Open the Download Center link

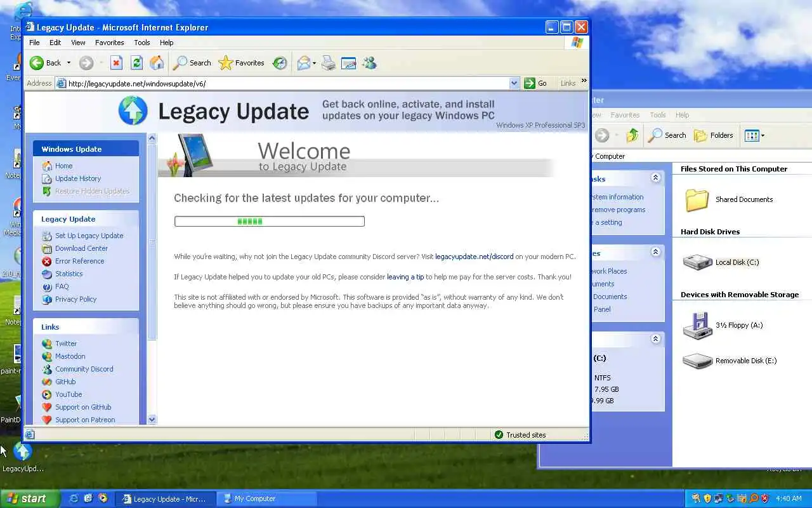pos(81,248)
